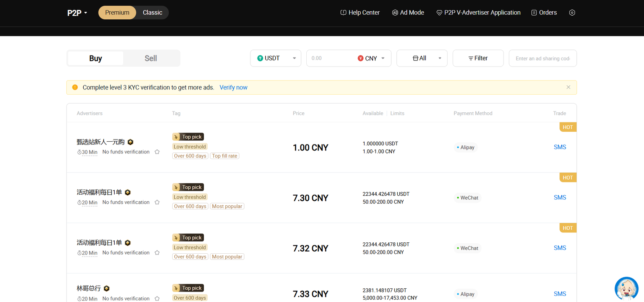
Task: Click SMS for the 7.30 CNY ad
Action: click(x=560, y=197)
